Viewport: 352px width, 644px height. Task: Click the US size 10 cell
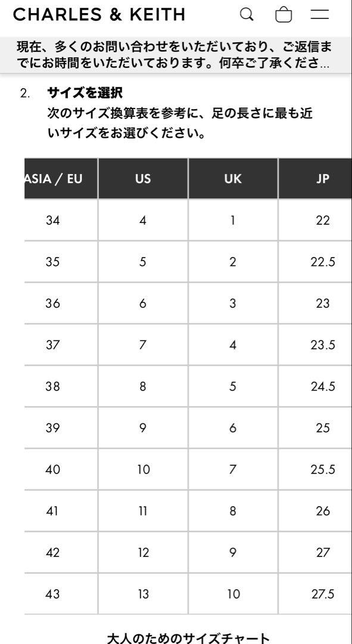point(143,469)
